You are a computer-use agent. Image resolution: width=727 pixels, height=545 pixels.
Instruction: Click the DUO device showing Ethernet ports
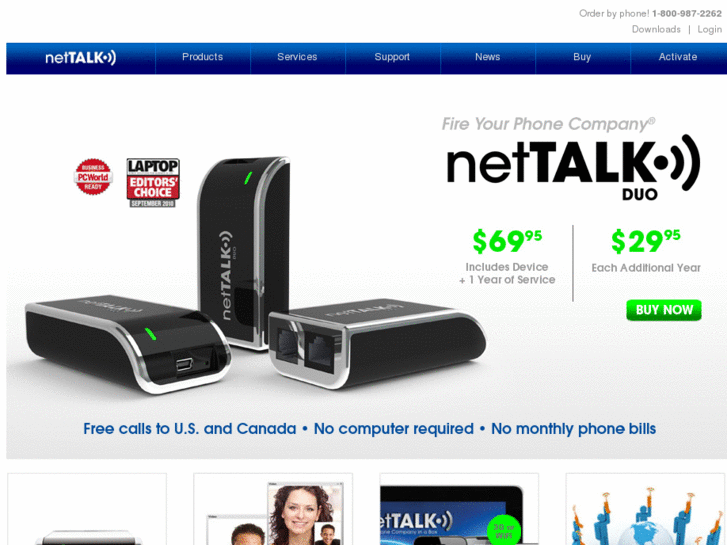click(x=376, y=342)
